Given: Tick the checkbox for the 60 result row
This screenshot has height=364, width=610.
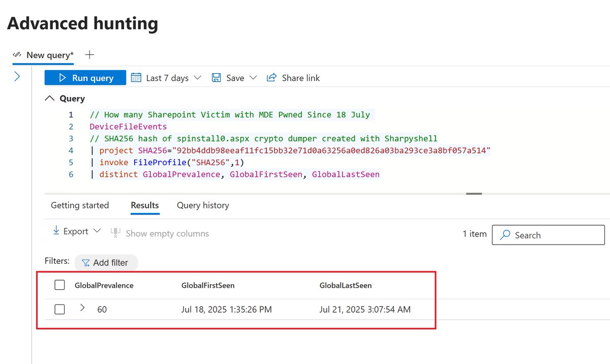Looking at the screenshot, I should click(x=59, y=309).
